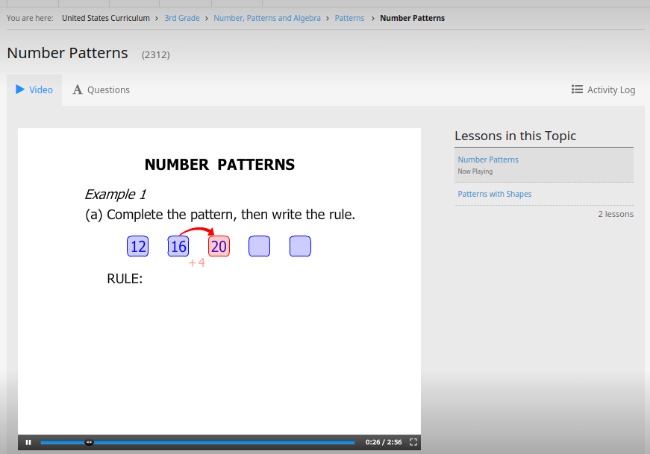Click the 'Lessons in this Topic' heading

[x=515, y=136]
